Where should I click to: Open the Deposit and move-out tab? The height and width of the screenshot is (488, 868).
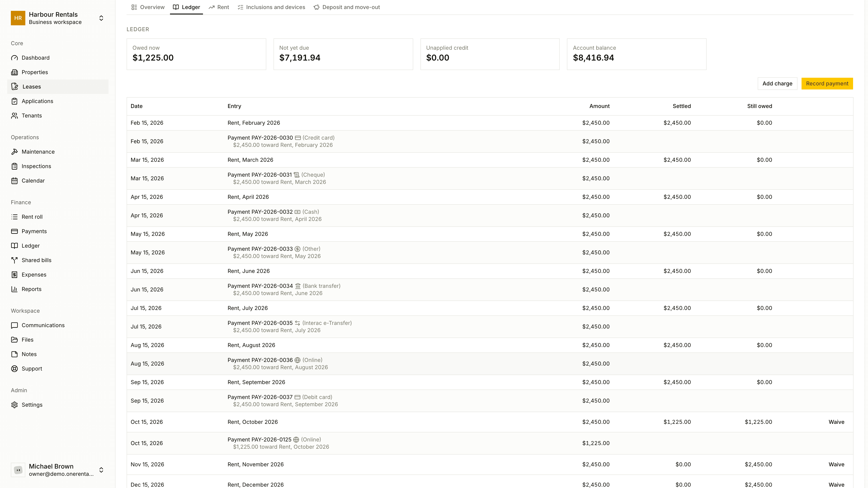[x=347, y=7]
